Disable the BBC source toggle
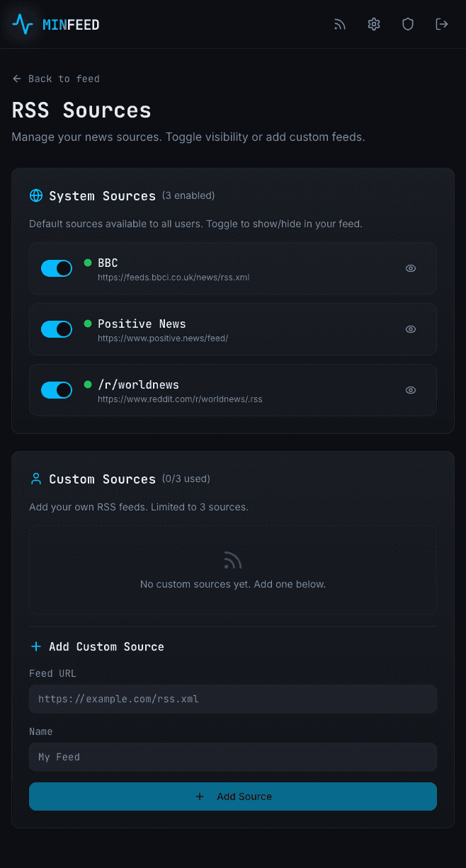 (57, 268)
